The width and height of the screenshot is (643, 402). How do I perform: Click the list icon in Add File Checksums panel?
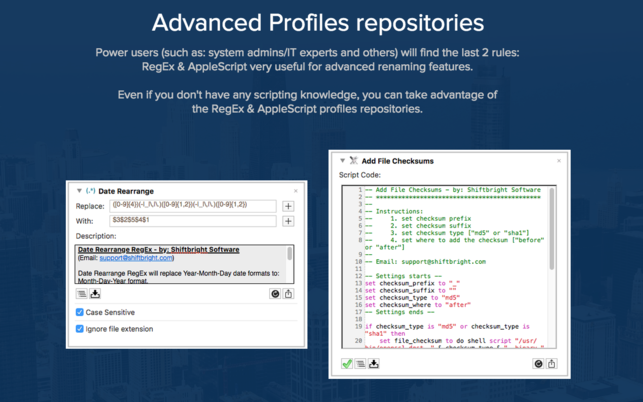(360, 364)
